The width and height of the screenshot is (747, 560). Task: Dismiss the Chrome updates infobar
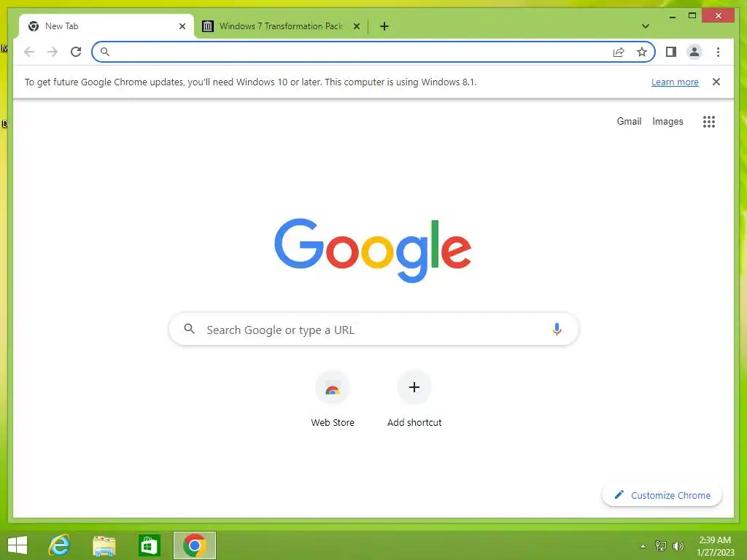coord(716,82)
